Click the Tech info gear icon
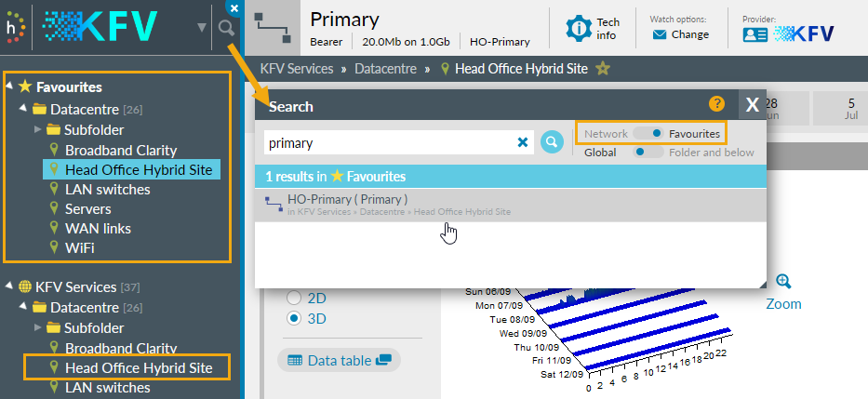The height and width of the screenshot is (399, 868). [x=580, y=28]
